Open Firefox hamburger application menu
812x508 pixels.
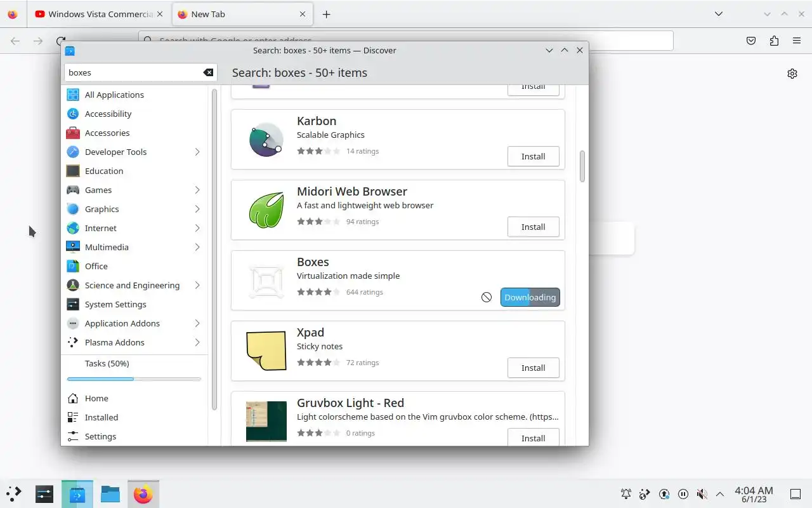point(797,41)
